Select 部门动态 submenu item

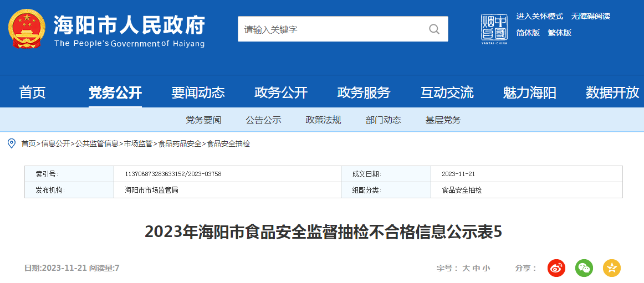pyautogui.click(x=384, y=120)
